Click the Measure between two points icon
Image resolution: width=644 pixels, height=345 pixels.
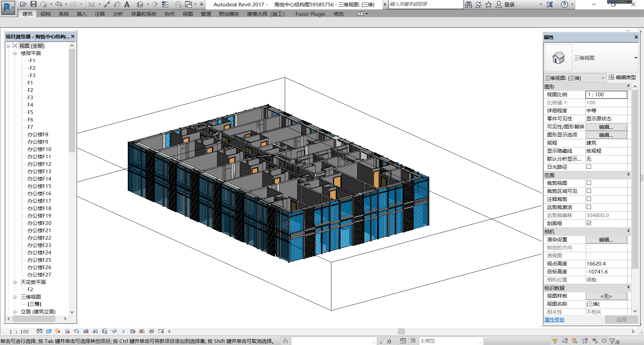coord(92,4)
